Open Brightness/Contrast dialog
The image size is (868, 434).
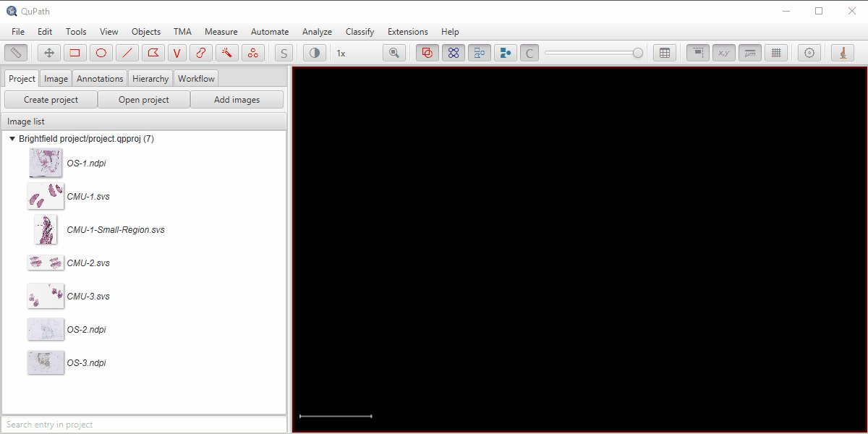point(314,53)
